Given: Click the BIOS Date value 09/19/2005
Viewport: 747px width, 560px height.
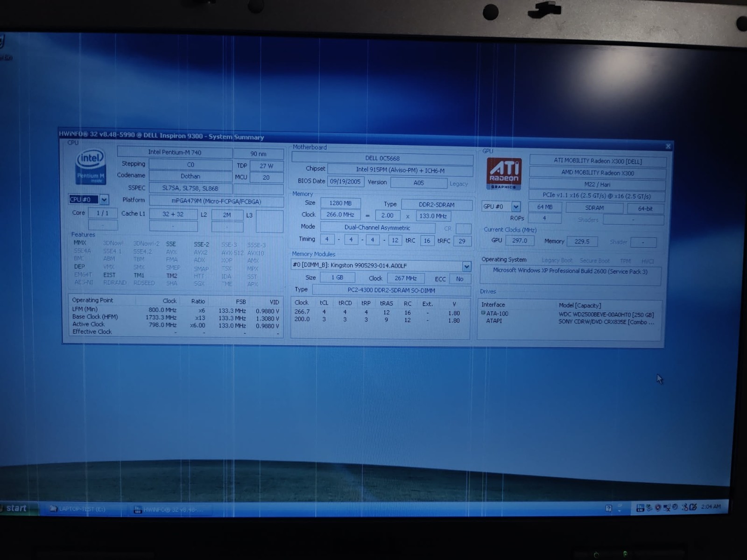Looking at the screenshot, I should point(345,182).
